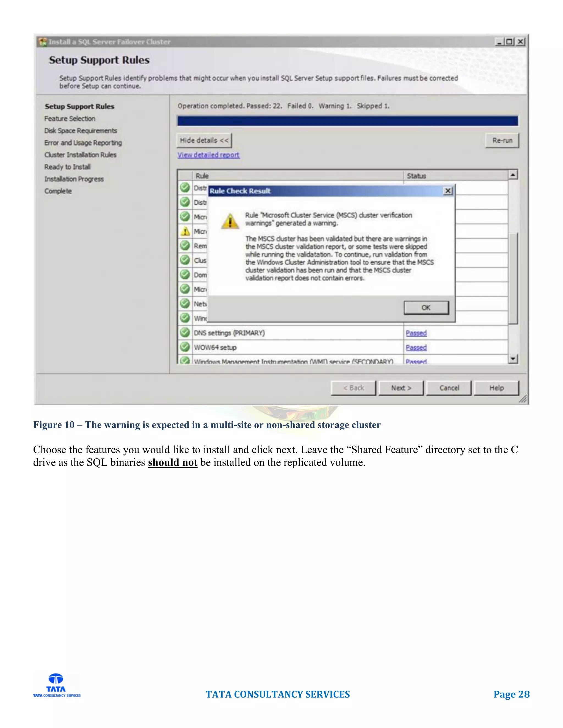This screenshot has height=728, width=563.
Task: Click the rules list scrollbar thumb
Action: coord(513,278)
